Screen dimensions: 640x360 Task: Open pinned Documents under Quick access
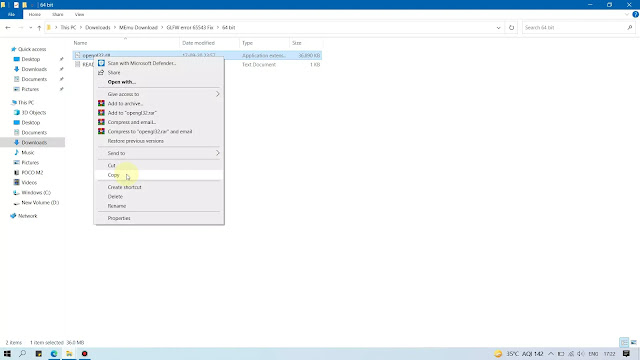(x=34, y=79)
